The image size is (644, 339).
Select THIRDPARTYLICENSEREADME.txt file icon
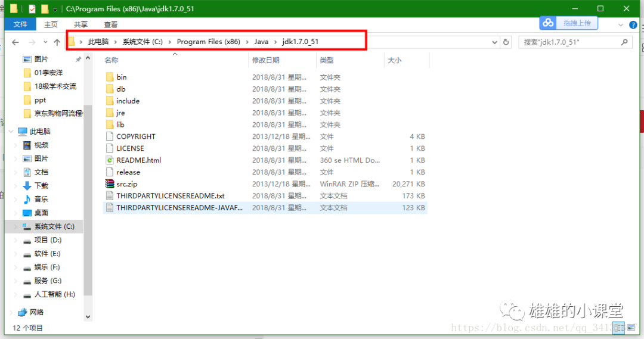(x=110, y=196)
